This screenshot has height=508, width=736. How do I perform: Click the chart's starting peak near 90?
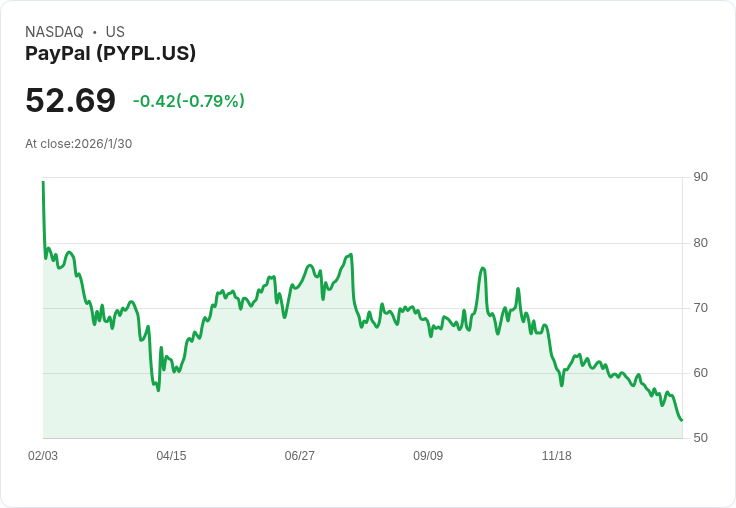(x=43, y=182)
